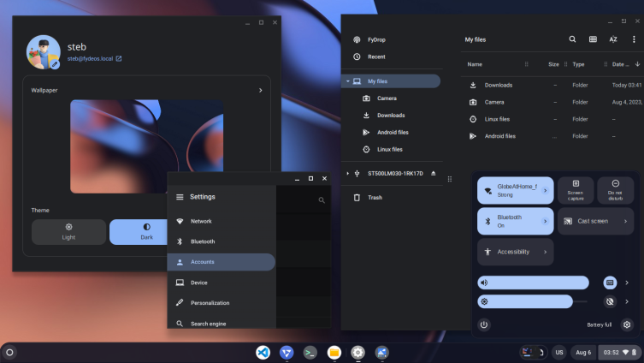This screenshot has height=363, width=644.
Task: Click the Name column header in Files
Action: tap(475, 64)
